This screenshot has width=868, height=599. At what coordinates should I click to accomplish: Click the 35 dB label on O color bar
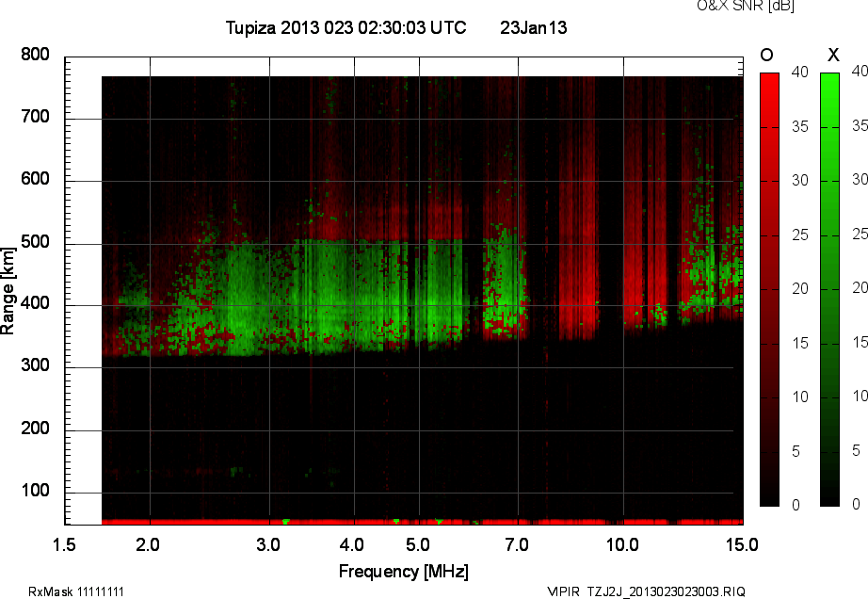[800, 127]
